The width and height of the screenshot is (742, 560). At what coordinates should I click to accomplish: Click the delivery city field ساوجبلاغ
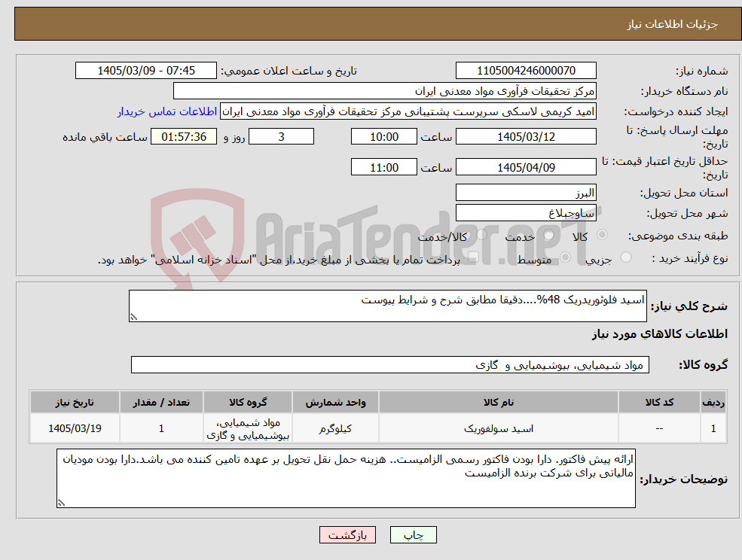pyautogui.click(x=526, y=213)
